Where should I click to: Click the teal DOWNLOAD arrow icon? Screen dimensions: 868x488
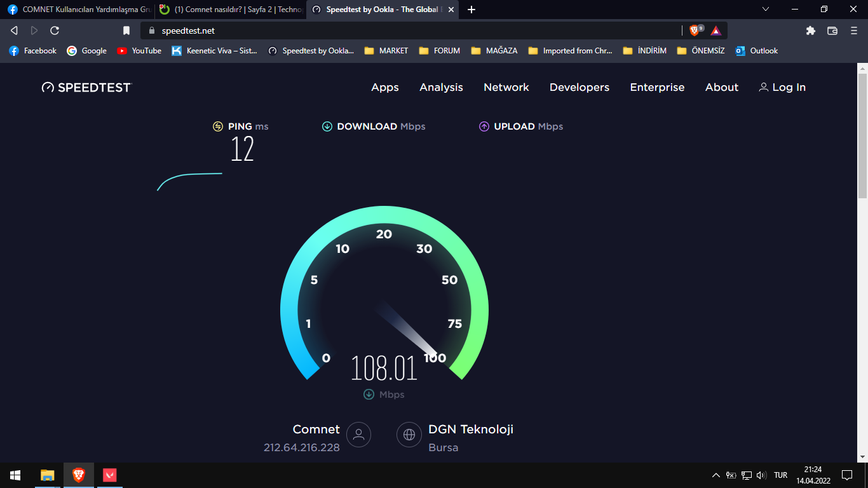(327, 126)
